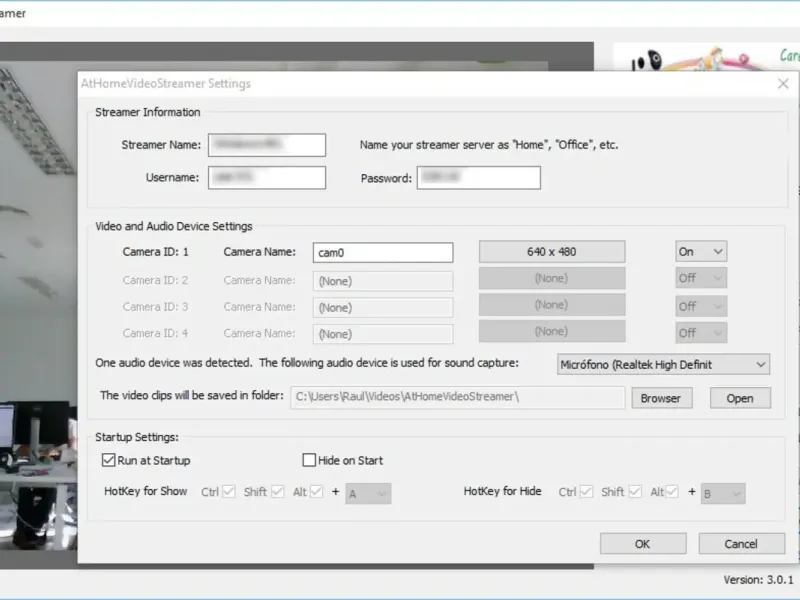Edit the cam0 Camera Name field
The image size is (800, 600).
(x=383, y=253)
